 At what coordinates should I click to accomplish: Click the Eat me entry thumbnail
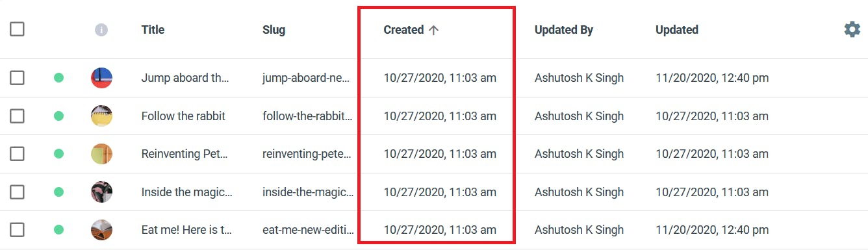click(101, 230)
